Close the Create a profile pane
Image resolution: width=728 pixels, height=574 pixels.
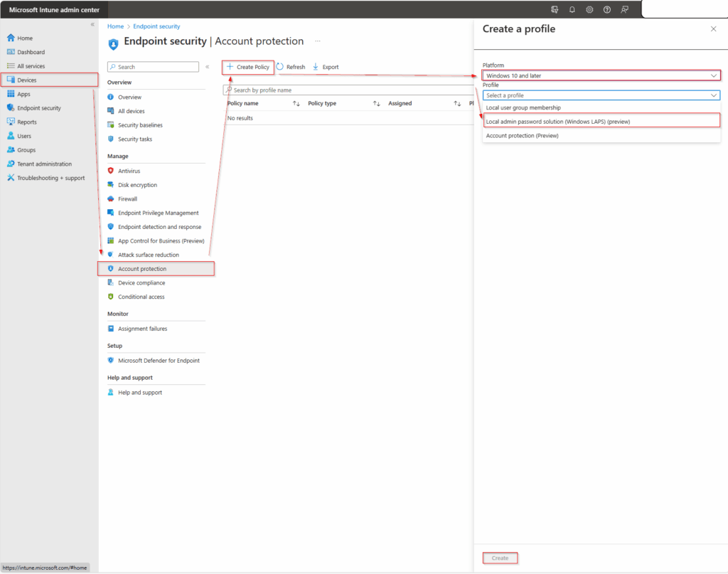pyautogui.click(x=713, y=28)
